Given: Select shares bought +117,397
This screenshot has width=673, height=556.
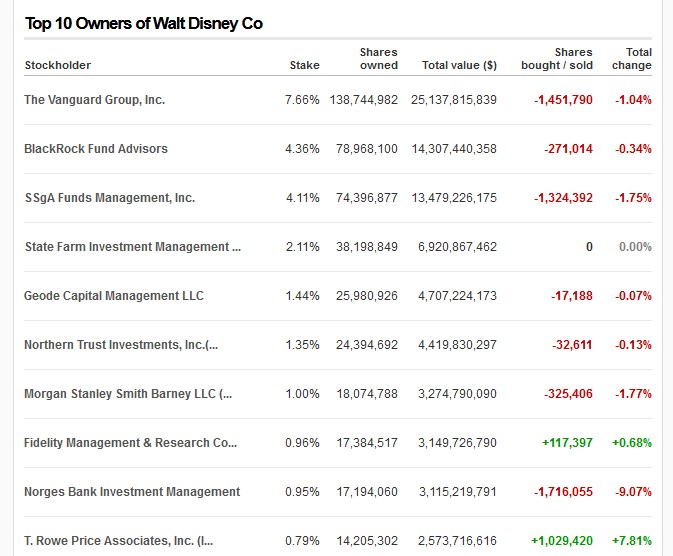Looking at the screenshot, I should click(x=567, y=442).
